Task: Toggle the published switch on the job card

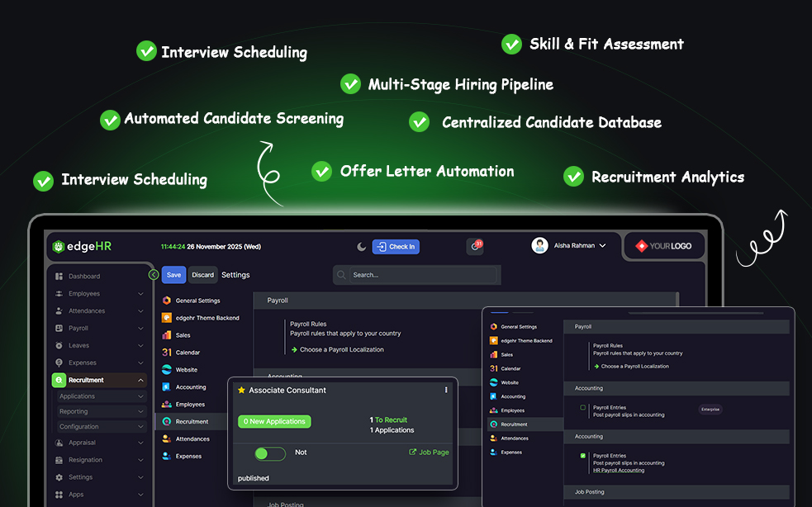Action: tap(270, 453)
